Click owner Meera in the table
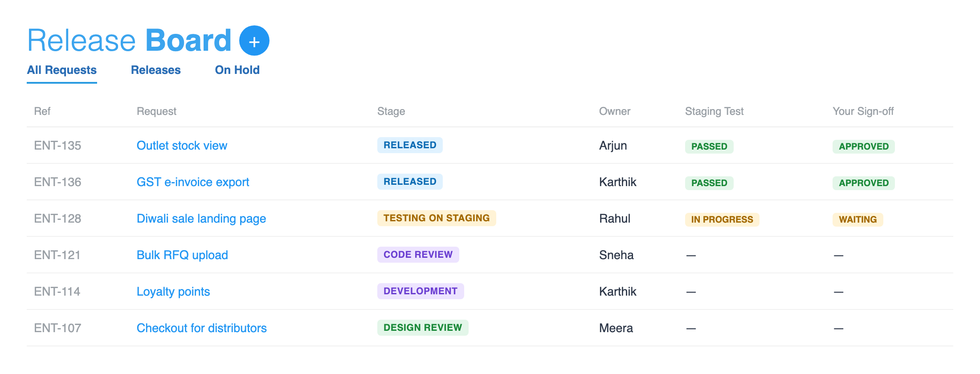This screenshot has width=980, height=374. [616, 328]
